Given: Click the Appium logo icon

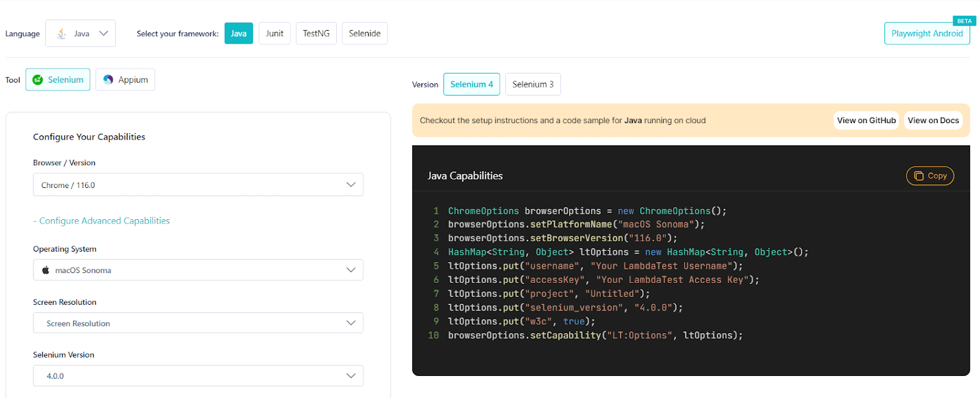Looking at the screenshot, I should [108, 80].
